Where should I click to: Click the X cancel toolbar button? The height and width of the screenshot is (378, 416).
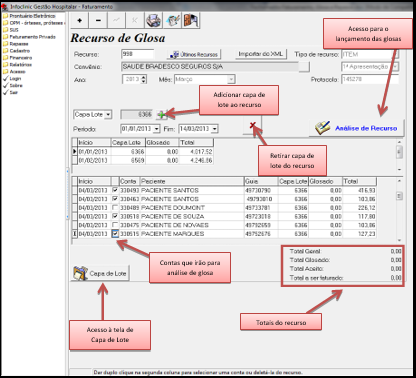pos(135,21)
